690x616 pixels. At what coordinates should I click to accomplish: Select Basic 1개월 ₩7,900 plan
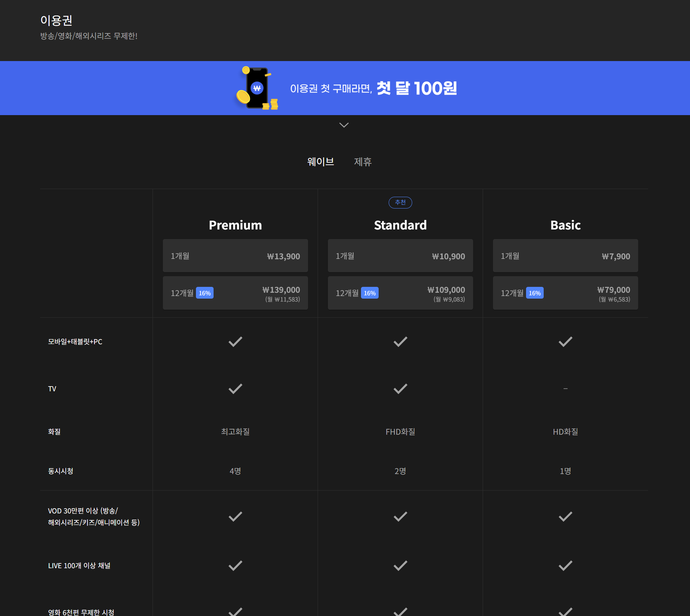[565, 256]
